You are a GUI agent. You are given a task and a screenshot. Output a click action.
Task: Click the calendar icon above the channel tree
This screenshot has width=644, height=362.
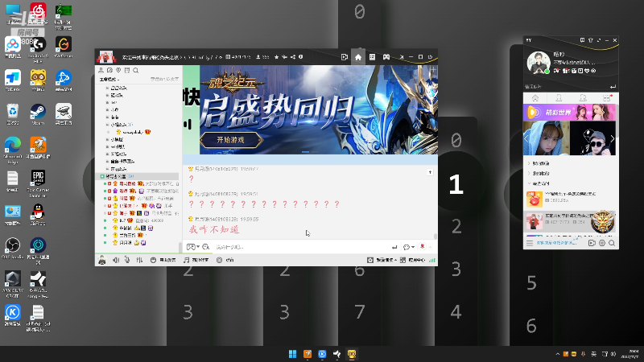click(127, 71)
